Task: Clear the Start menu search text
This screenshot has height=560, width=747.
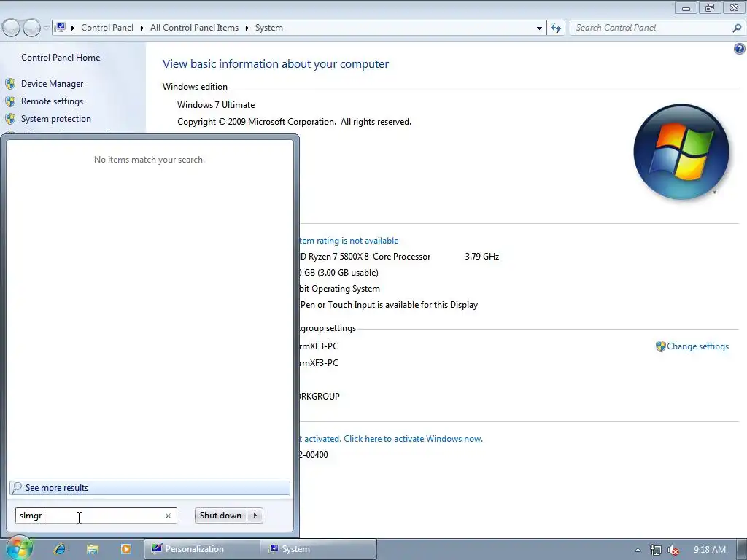Action: (169, 516)
